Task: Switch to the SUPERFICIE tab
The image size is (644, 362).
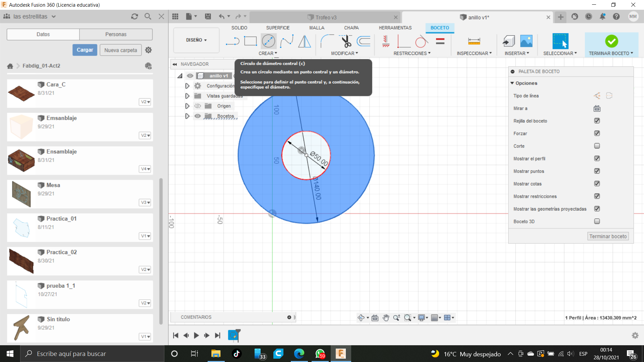Action: (278, 28)
